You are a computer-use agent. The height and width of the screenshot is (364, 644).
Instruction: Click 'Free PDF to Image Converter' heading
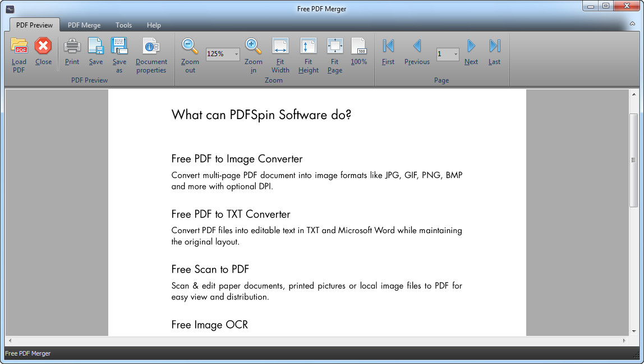237,159
